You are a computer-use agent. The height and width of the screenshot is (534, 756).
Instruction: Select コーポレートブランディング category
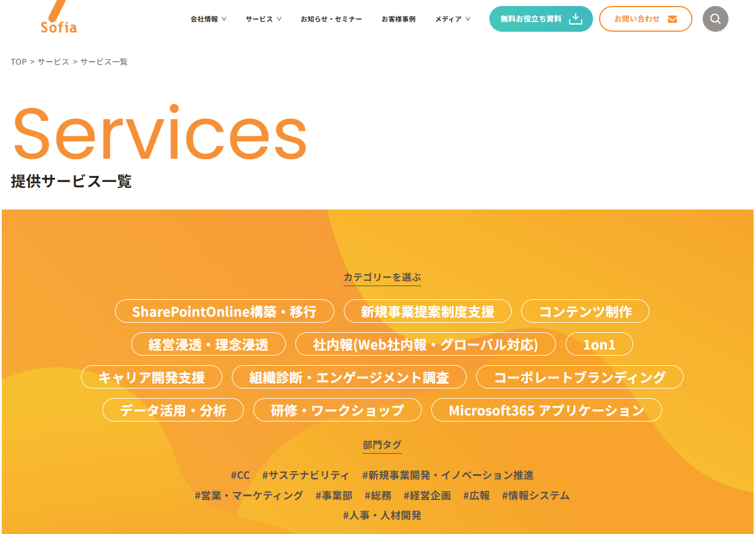point(580,377)
